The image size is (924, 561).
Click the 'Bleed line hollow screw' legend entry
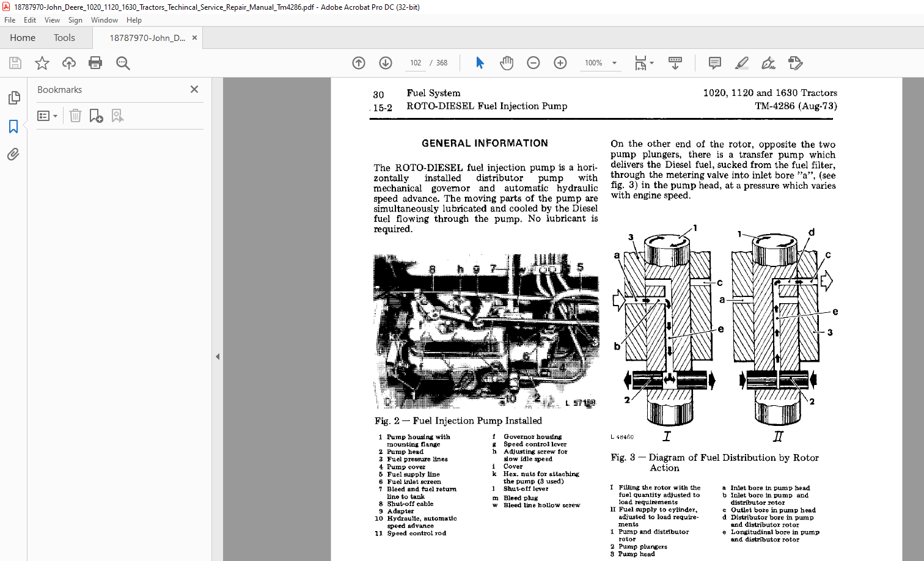(x=542, y=505)
